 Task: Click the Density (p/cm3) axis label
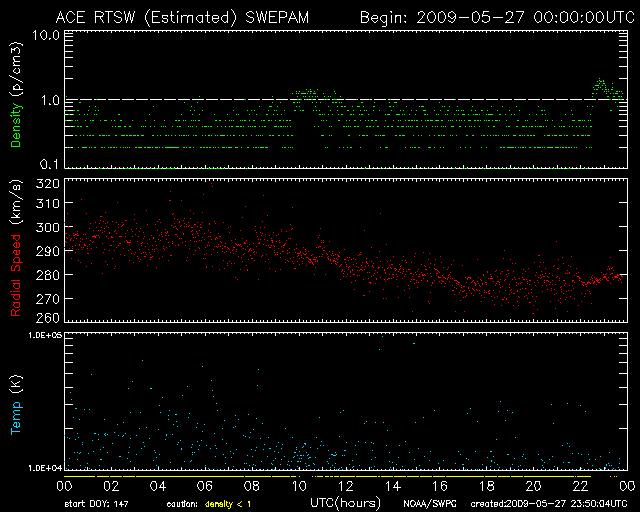tap(16, 95)
